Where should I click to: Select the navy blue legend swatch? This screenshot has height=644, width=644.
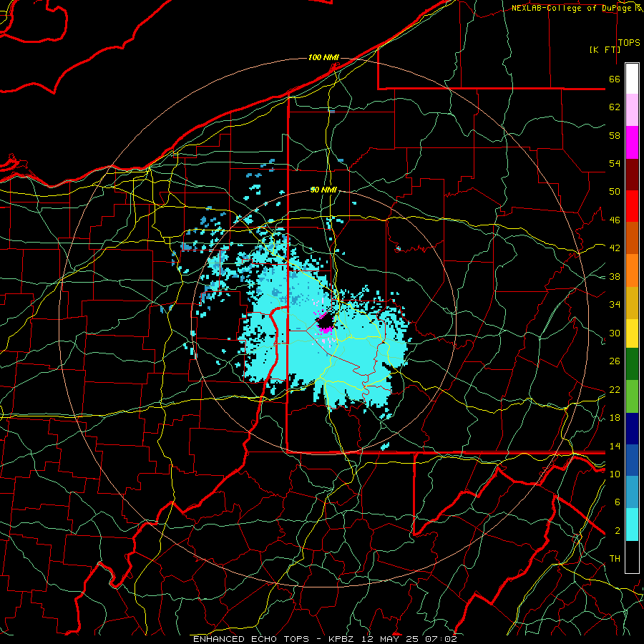coord(632,429)
